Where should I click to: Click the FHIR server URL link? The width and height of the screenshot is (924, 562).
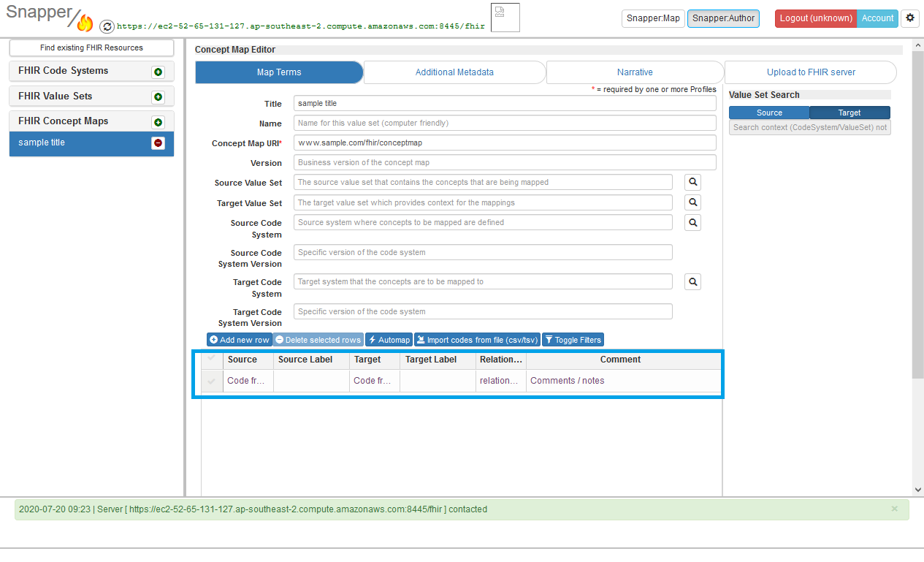(300, 26)
